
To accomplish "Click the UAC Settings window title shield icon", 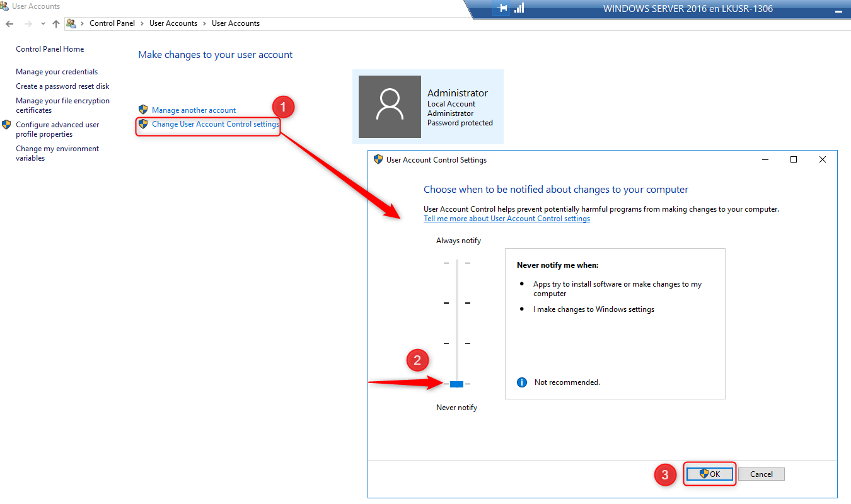I will click(378, 159).
